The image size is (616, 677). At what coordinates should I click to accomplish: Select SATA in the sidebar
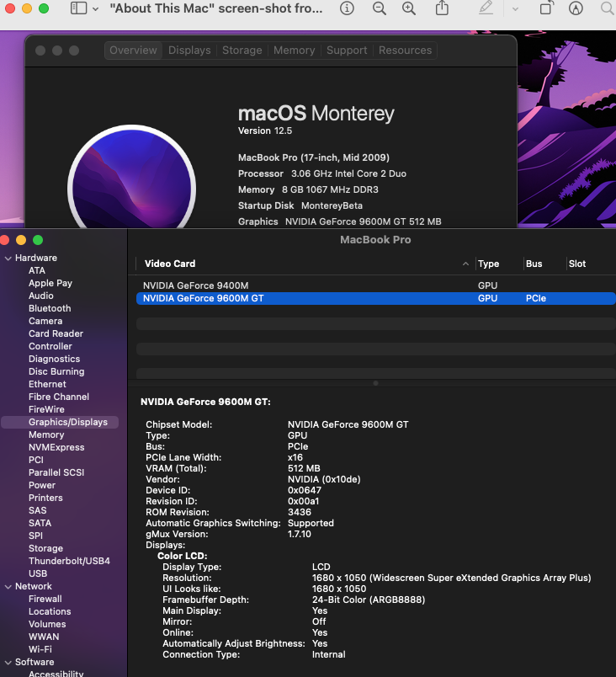[40, 523]
